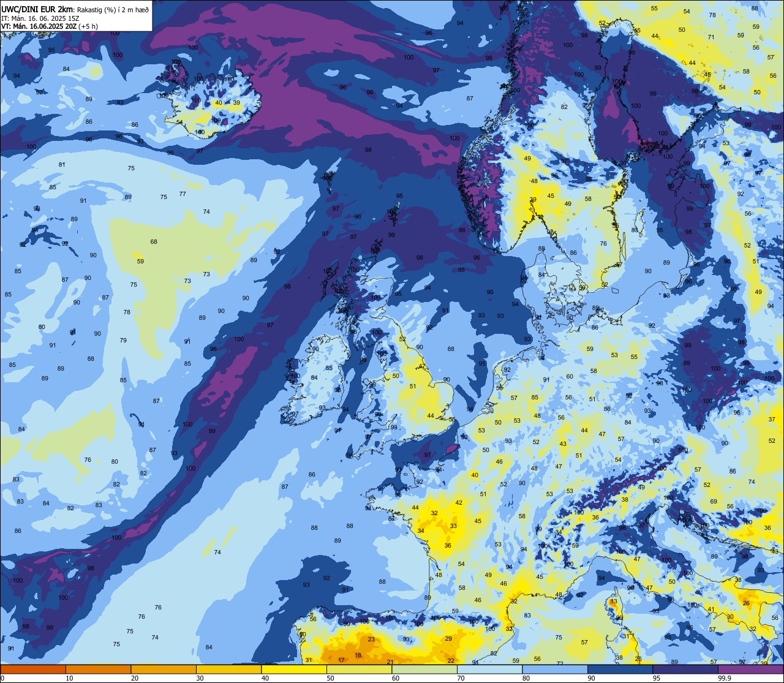Screen dimensions: 784x683
Task: Click the 30–40% golden legend swatch
Action: [x=228, y=669]
